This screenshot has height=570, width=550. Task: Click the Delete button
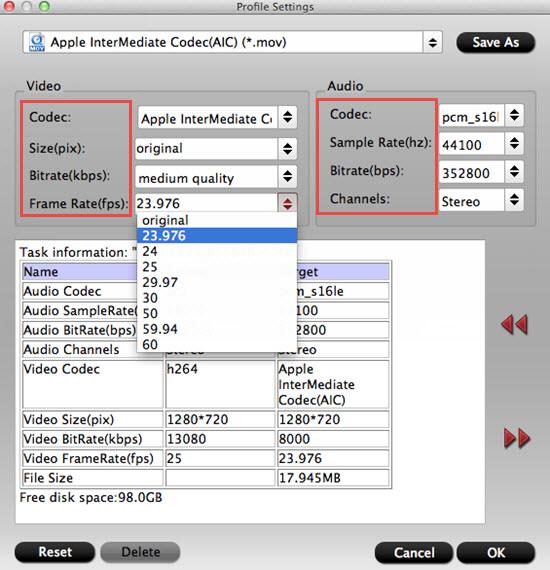pyautogui.click(x=140, y=552)
